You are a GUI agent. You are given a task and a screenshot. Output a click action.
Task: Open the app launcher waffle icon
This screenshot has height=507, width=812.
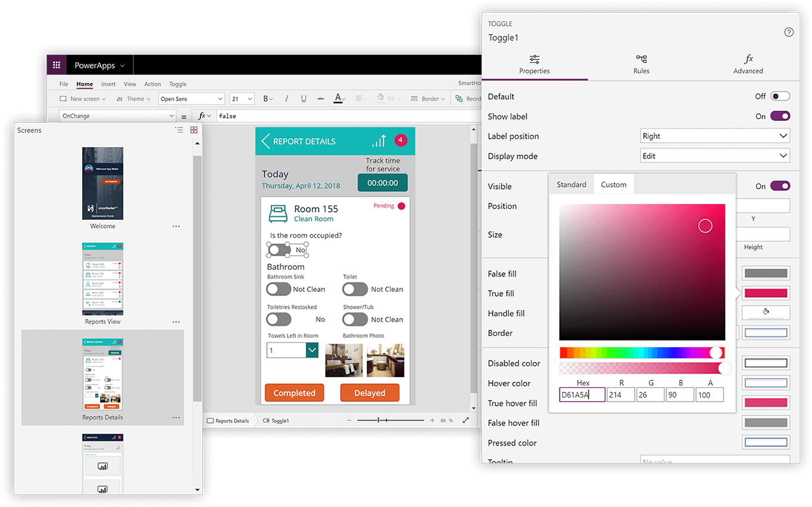pos(57,66)
